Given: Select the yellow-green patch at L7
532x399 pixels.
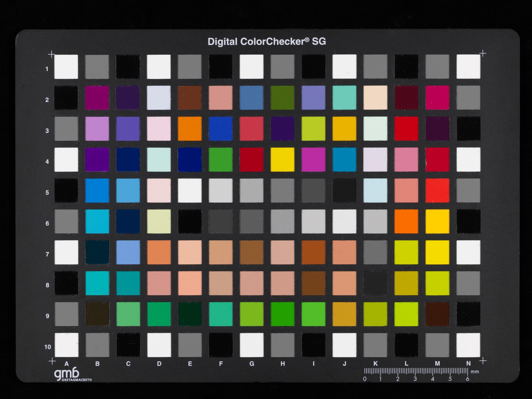Looking at the screenshot, I should click(x=407, y=252).
